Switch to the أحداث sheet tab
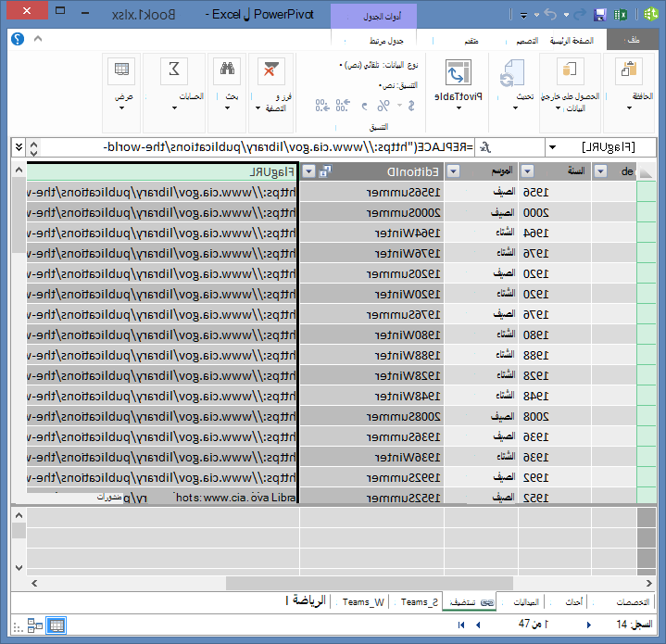The height and width of the screenshot is (644, 666). [x=573, y=602]
